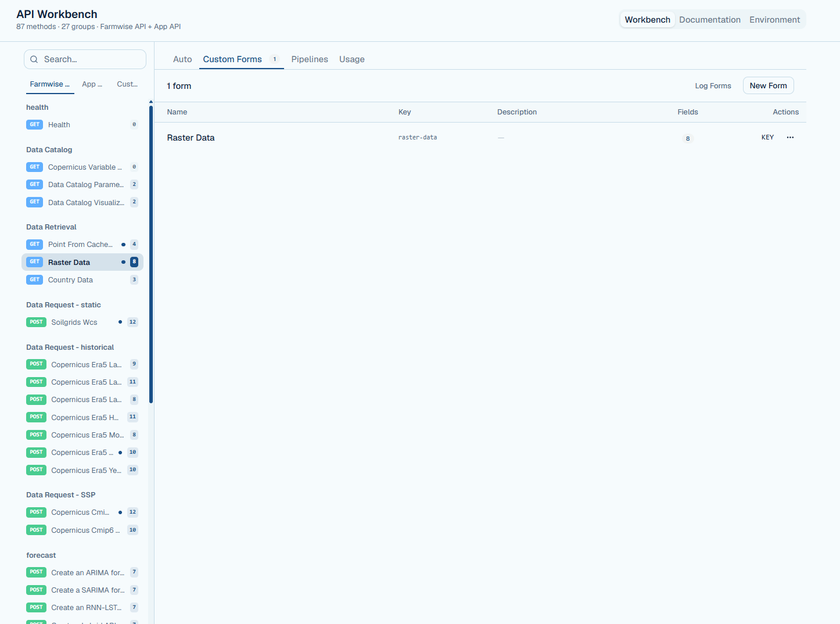Viewport: 840px width, 624px height.
Task: Open the Health GET method
Action: (82, 125)
